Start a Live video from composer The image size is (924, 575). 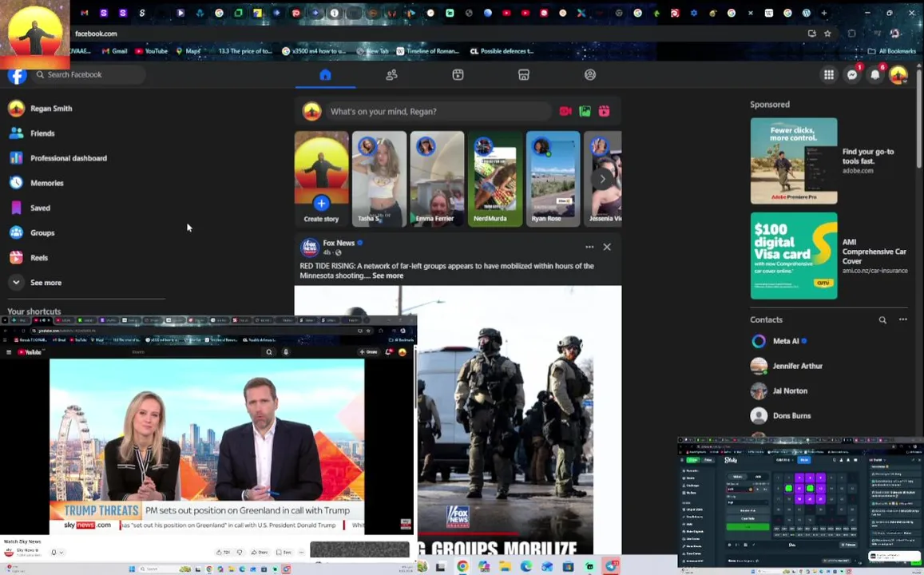(565, 111)
